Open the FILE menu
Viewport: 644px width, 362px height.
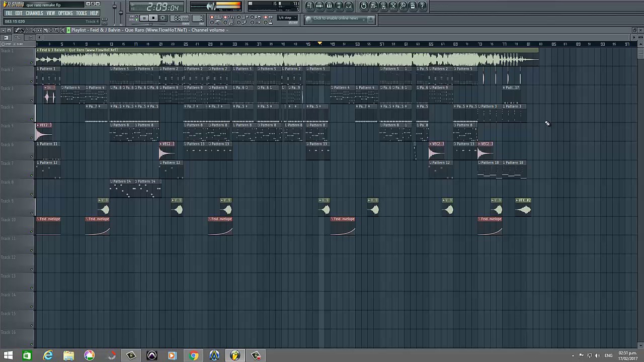tap(9, 13)
